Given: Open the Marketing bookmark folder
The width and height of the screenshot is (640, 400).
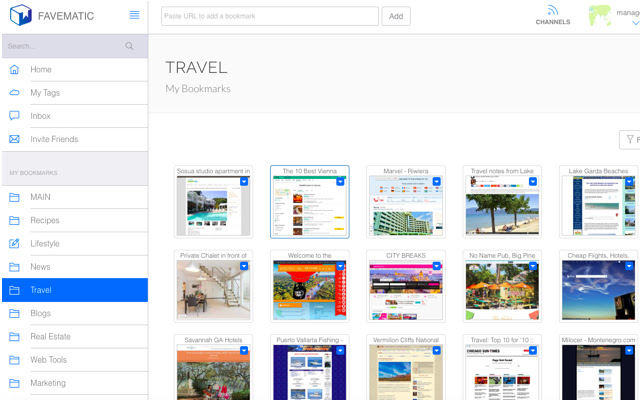Looking at the screenshot, I should point(75,383).
